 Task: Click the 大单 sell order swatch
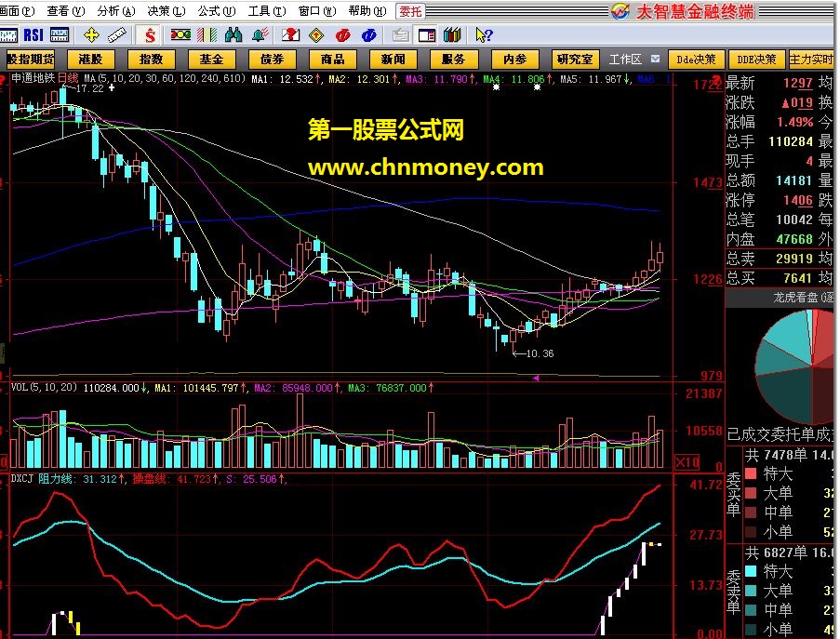click(x=751, y=591)
